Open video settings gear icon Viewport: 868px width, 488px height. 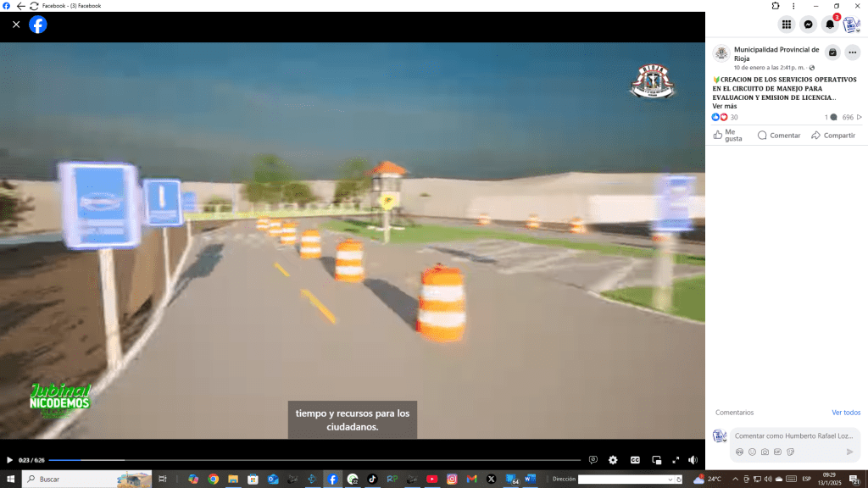[613, 460]
